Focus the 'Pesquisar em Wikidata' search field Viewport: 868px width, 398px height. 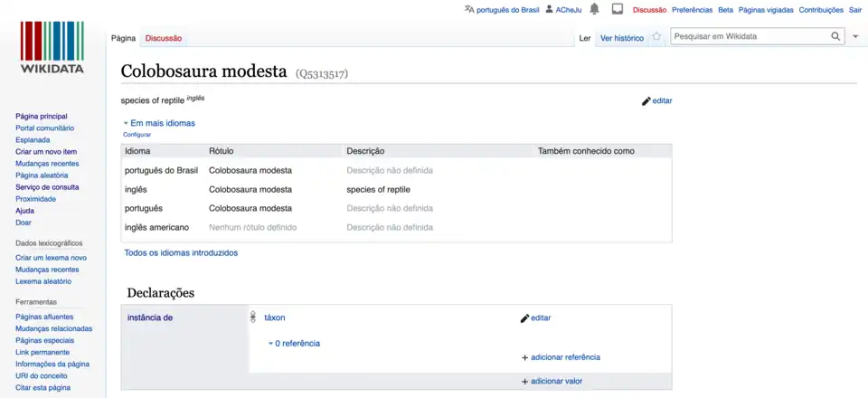749,36
